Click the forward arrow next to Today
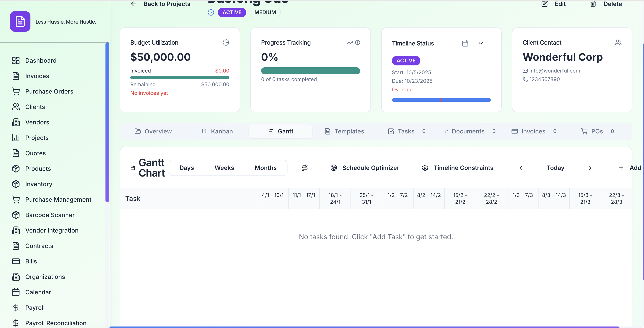This screenshot has height=328, width=644. [x=590, y=168]
